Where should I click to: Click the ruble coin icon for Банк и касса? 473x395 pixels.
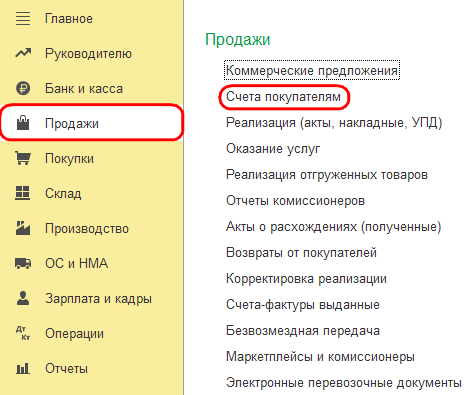[23, 88]
